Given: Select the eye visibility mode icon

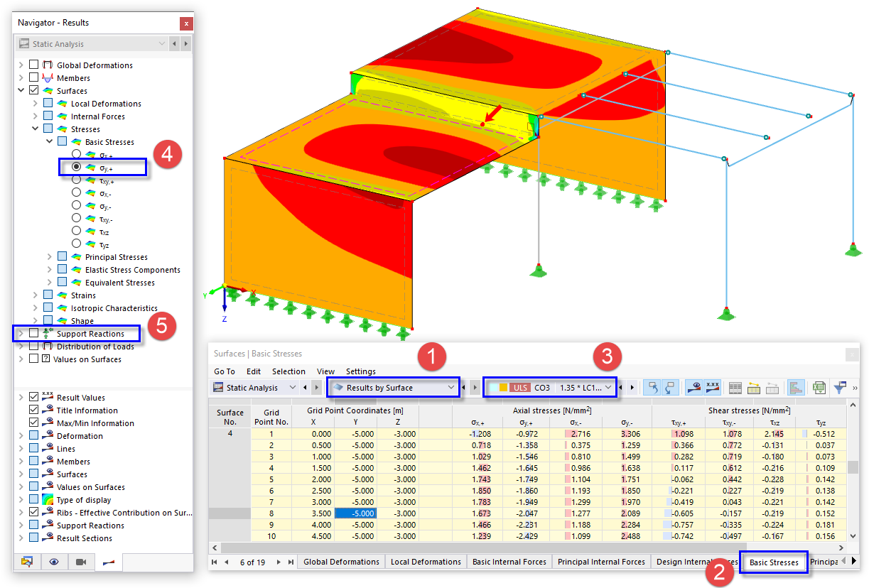Looking at the screenshot, I should (x=53, y=562).
